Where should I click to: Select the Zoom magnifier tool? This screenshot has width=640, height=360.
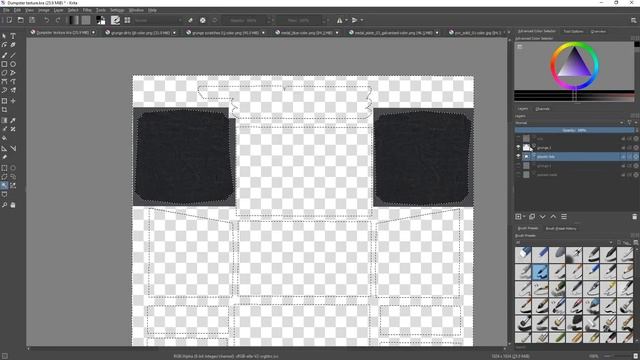tap(4, 205)
